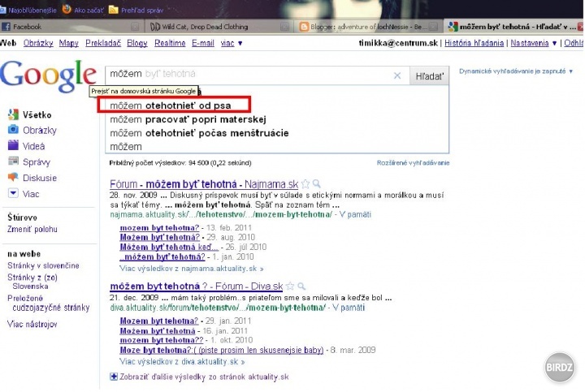Switch to the Facebook tab
This screenshot has height=392, width=585.
71,27
